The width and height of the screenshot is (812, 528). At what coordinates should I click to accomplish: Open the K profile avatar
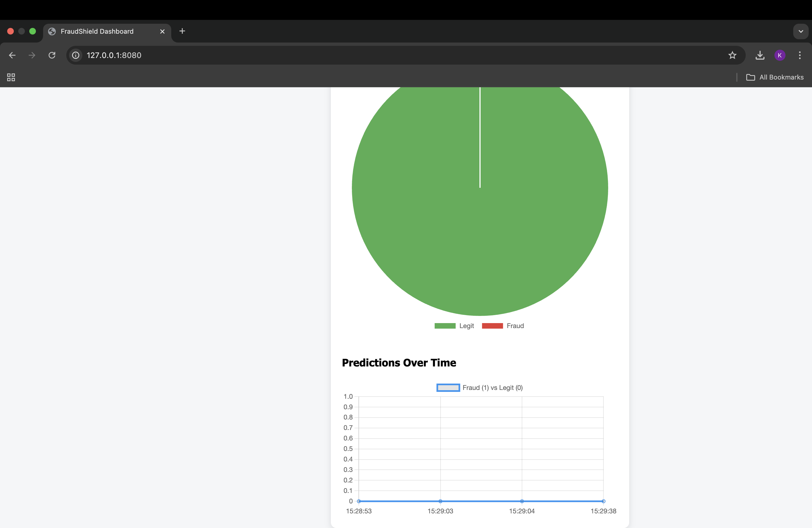pos(780,55)
